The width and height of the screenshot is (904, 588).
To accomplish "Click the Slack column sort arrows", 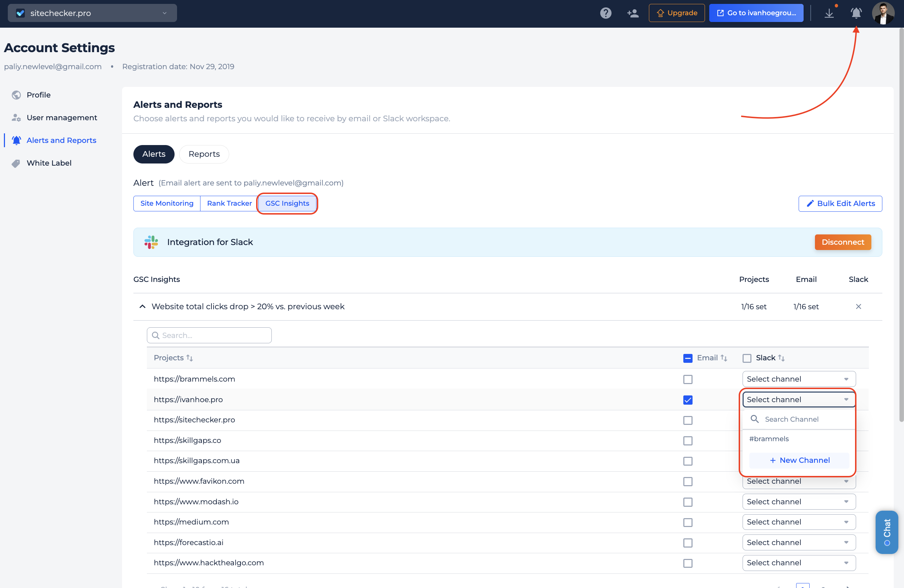I will tap(781, 358).
